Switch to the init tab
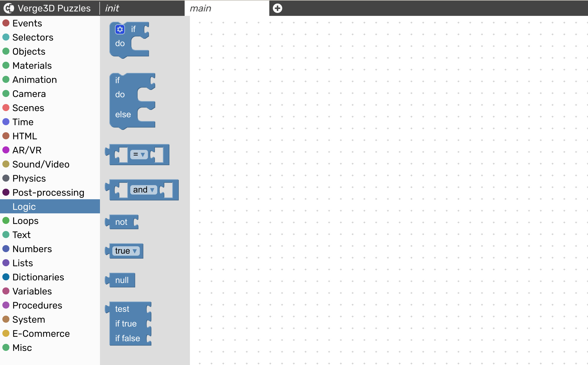Screen dimensions: 588x365 tap(142, 8)
